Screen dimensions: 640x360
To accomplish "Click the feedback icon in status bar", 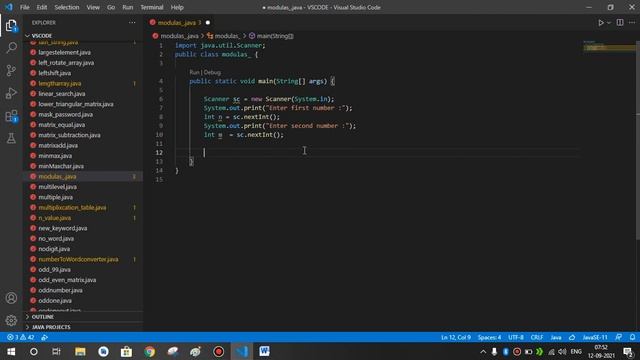I will click(x=619, y=337).
